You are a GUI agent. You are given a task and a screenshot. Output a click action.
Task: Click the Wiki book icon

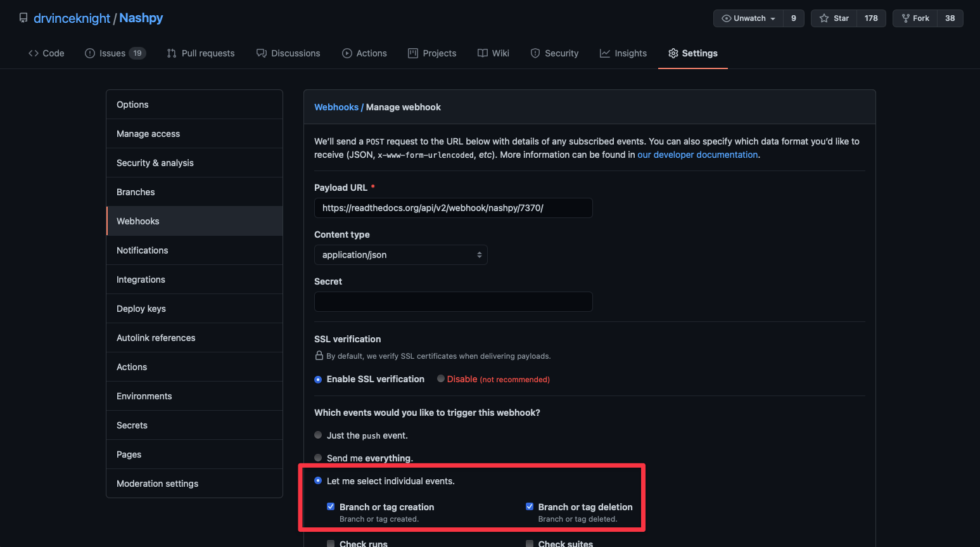coord(483,53)
